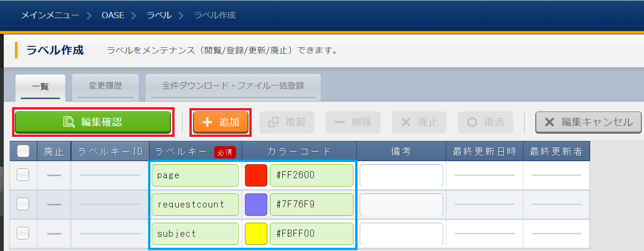Check the checkbox for the page row

(23, 175)
